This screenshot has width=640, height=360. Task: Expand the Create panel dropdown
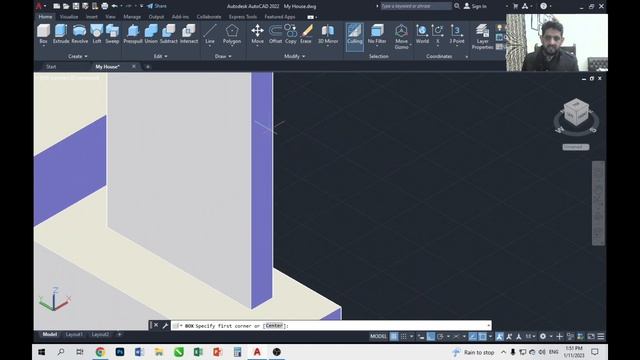click(78, 56)
